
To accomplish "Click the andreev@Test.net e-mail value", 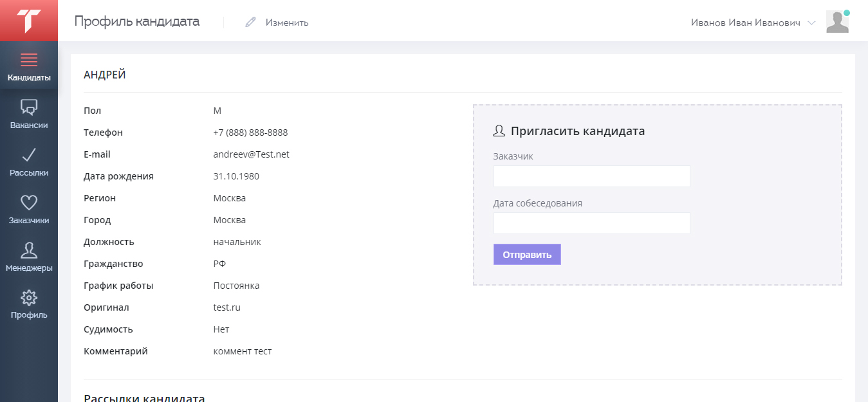I will 251,154.
